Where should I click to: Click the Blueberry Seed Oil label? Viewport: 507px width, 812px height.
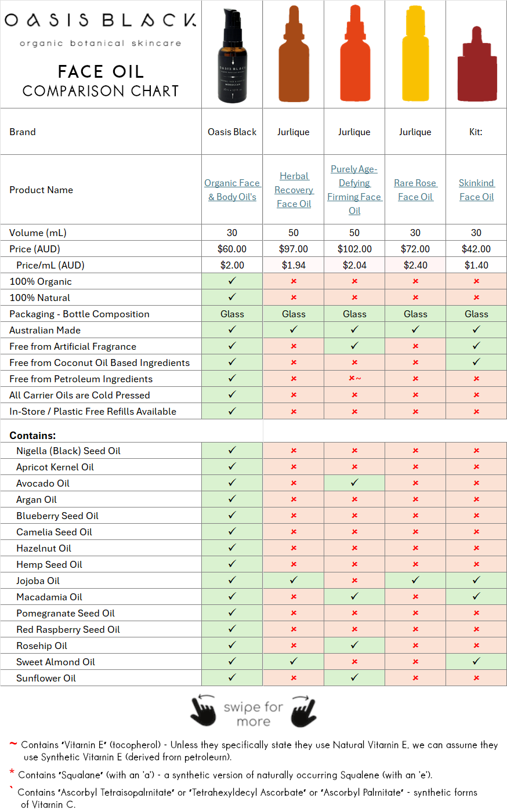[x=57, y=516]
